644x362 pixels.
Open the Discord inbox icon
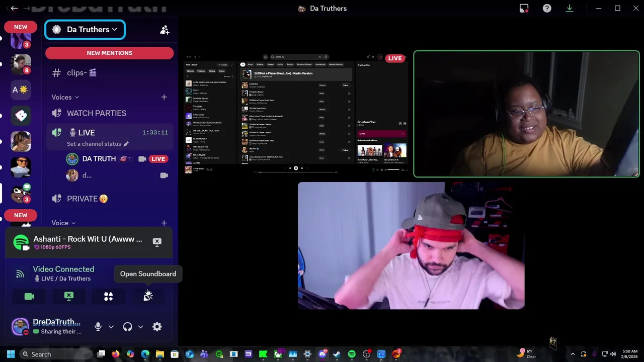[524, 8]
